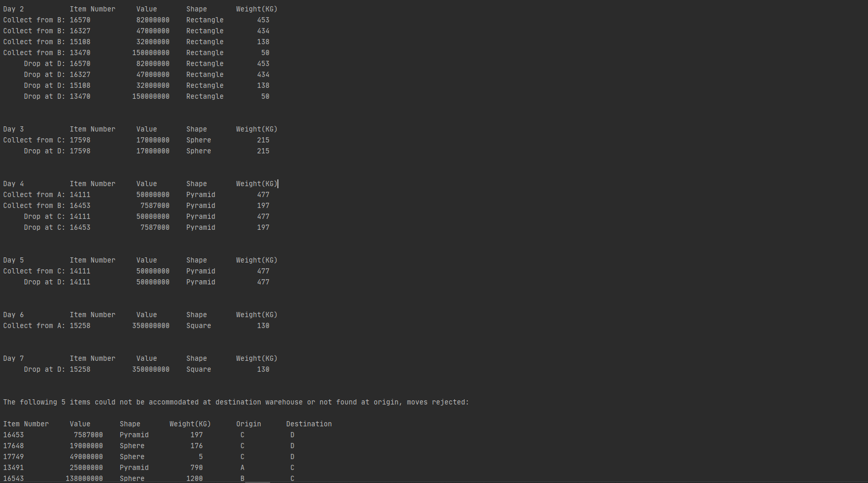Image resolution: width=868 pixels, height=483 pixels.
Task: Click Sphere in Collect from C 17598 row
Action: [199, 140]
